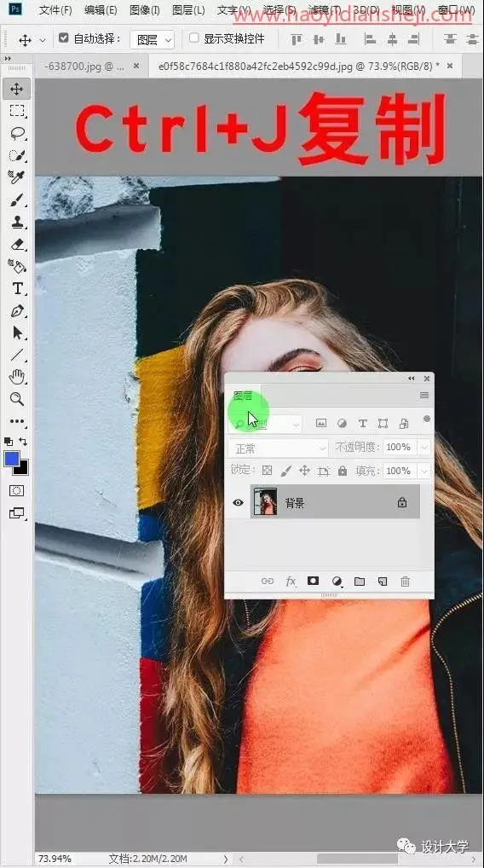
Task: Open the layer filter type dropdown
Action: (266, 425)
